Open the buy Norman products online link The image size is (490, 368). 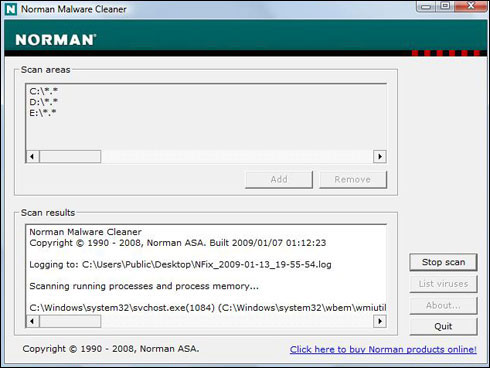coord(383,349)
